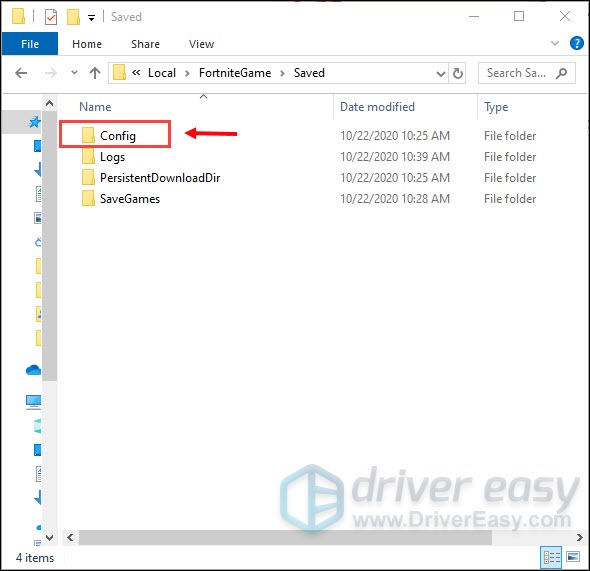
Task: Open the Recent locations dropdown
Action: (x=75, y=72)
